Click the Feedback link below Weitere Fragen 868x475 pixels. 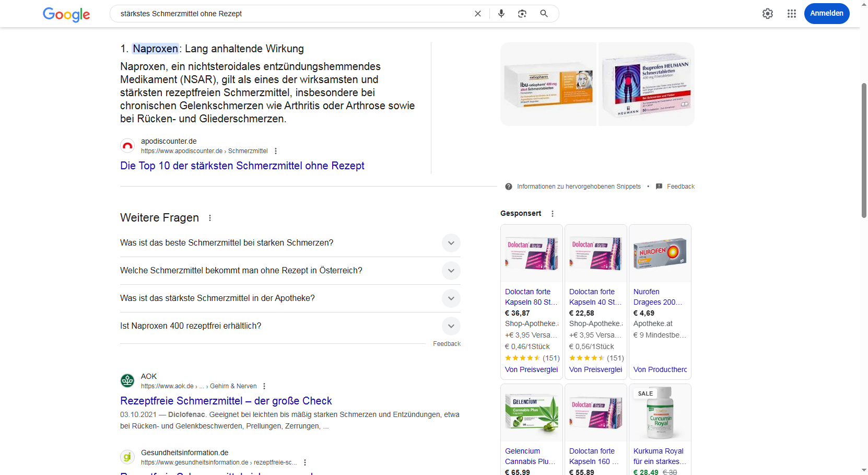click(x=447, y=344)
